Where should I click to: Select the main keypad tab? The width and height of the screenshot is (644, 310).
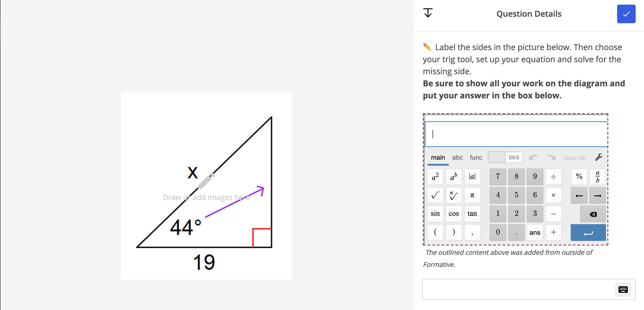coord(438,158)
